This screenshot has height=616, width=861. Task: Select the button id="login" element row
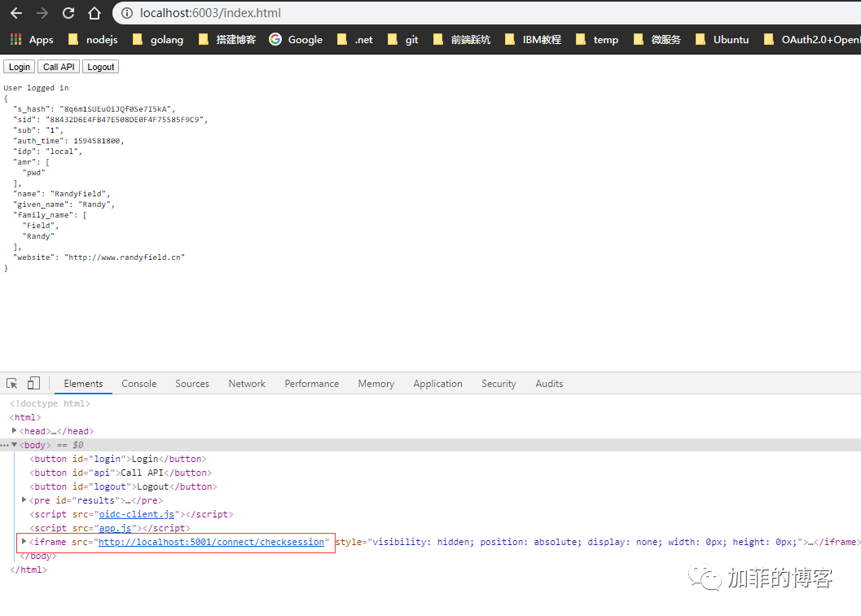pyautogui.click(x=118, y=459)
